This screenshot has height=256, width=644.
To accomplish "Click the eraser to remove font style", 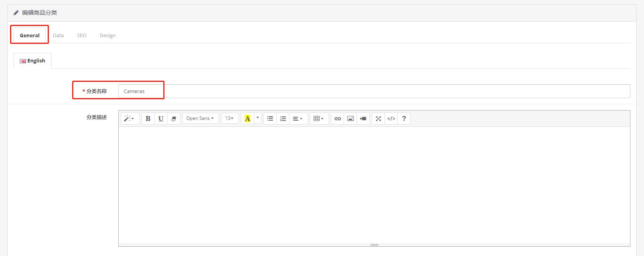I will 173,119.
